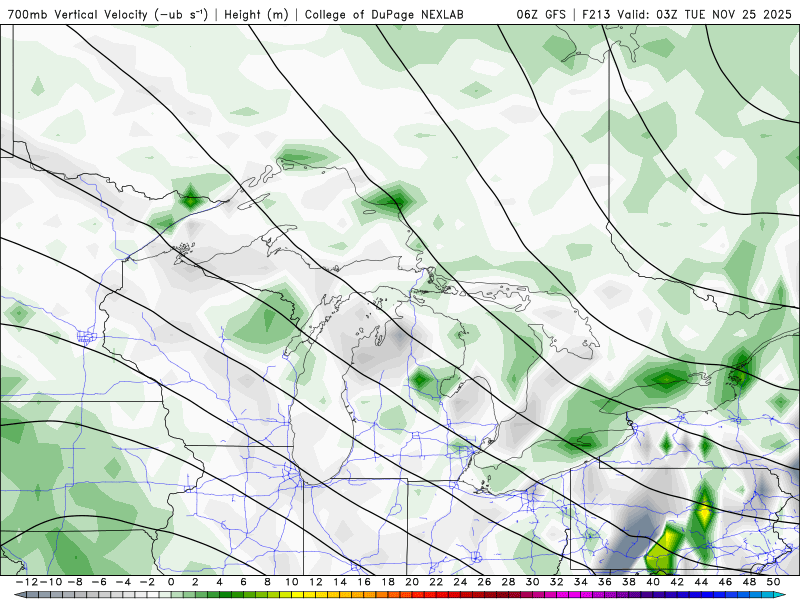The image size is (800, 600).
Task: Click the '26' colorbar scale label
Action: click(484, 582)
